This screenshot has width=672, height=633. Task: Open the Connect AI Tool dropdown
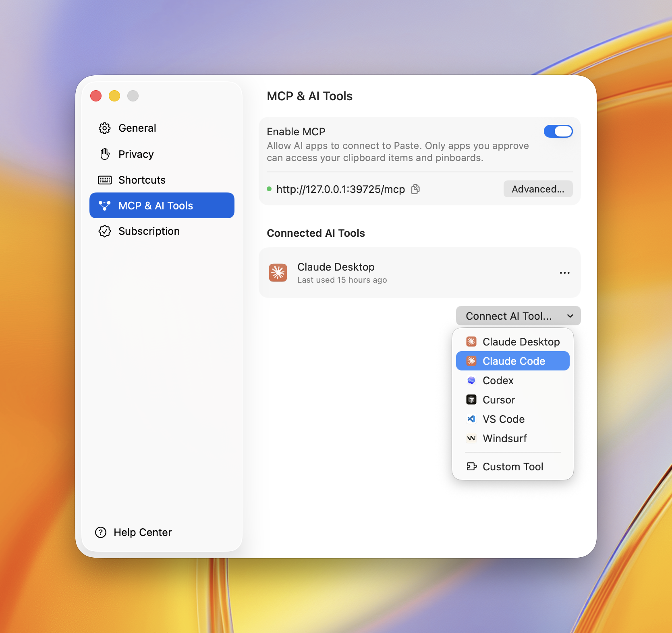518,316
